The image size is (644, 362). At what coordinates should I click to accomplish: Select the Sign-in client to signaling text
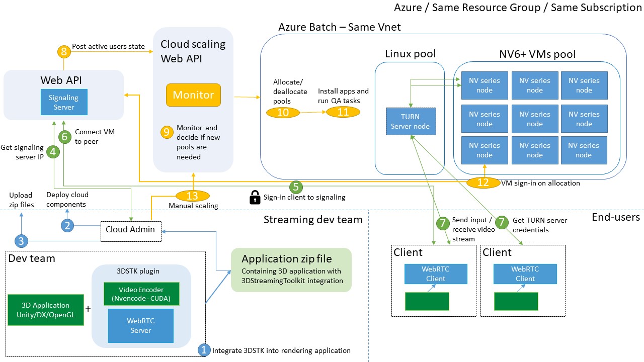(304, 197)
